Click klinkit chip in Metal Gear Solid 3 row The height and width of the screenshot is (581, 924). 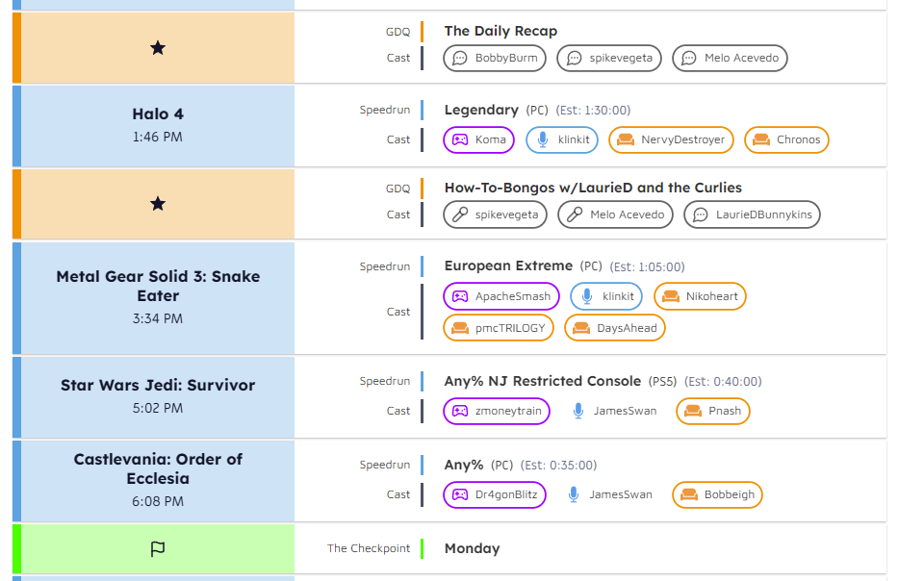pyautogui.click(x=605, y=296)
